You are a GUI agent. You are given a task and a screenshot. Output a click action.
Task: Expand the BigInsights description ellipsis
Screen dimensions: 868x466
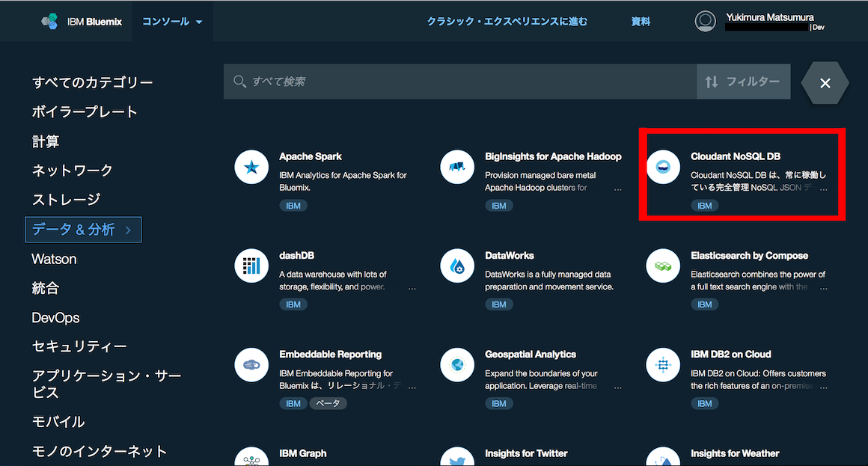coord(618,188)
